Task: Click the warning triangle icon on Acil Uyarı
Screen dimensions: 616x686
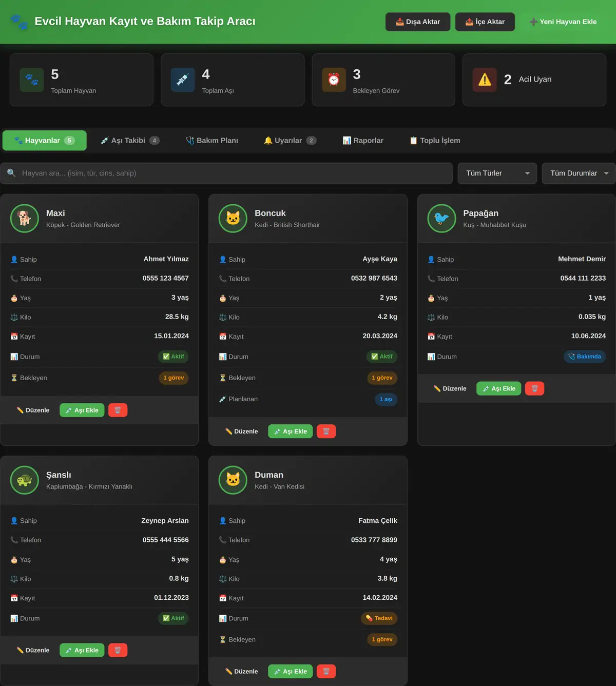Action: pyautogui.click(x=485, y=80)
